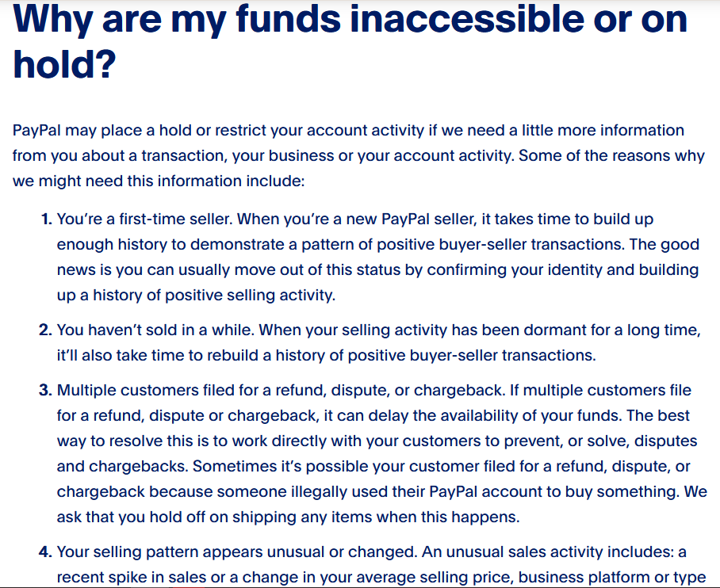Image resolution: width=720 pixels, height=588 pixels.
Task: Click the line starting "way to resolve this"
Action: coord(377,441)
